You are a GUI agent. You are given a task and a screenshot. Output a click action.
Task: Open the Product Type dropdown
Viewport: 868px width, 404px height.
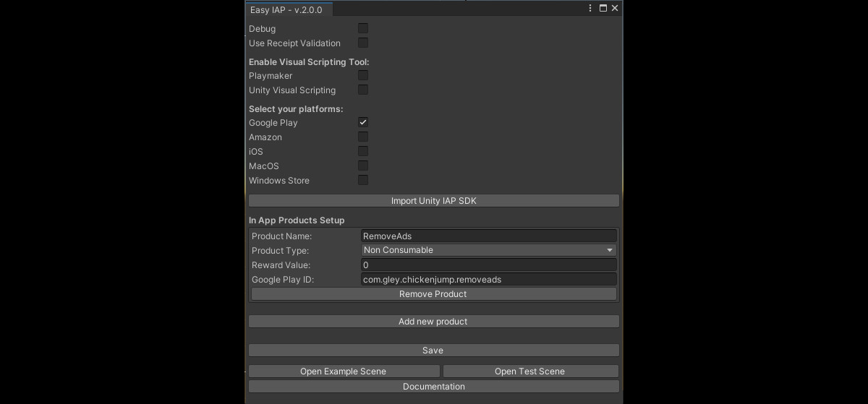(489, 250)
